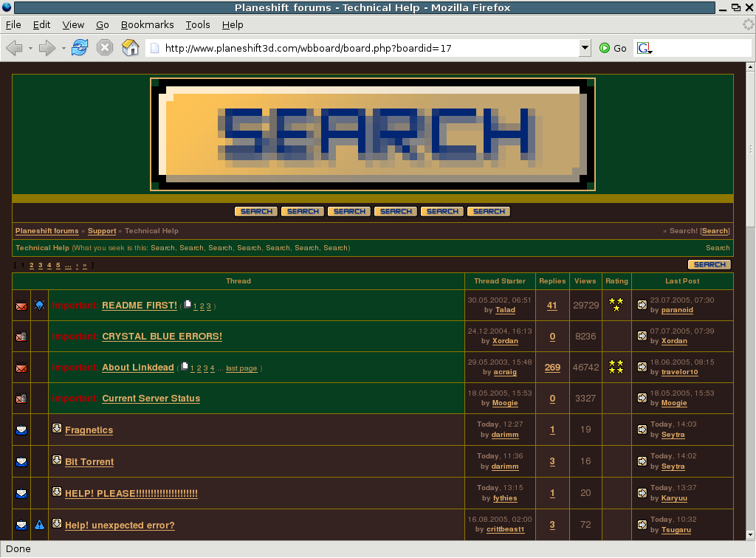Click the browser search input box
The width and height of the screenshot is (756, 558).
click(702, 48)
